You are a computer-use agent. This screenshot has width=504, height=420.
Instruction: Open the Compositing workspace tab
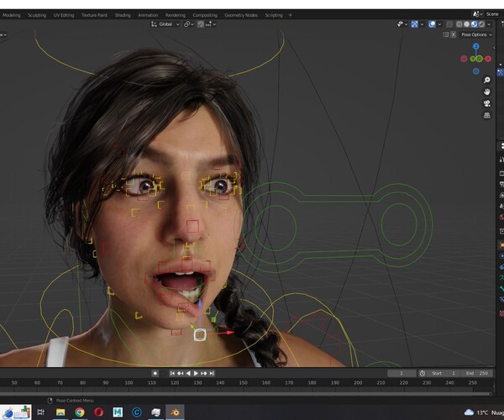click(205, 15)
